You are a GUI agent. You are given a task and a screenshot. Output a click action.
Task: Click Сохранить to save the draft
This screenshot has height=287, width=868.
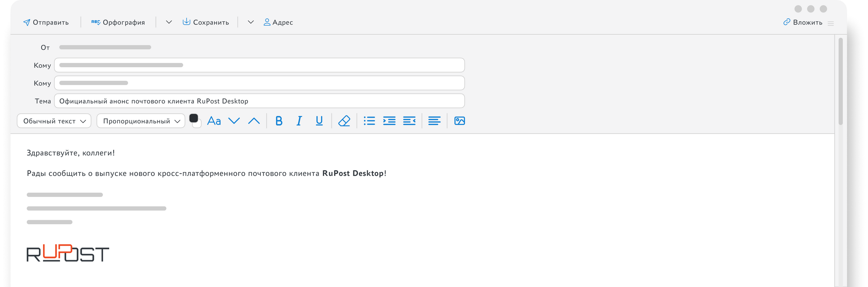click(206, 22)
